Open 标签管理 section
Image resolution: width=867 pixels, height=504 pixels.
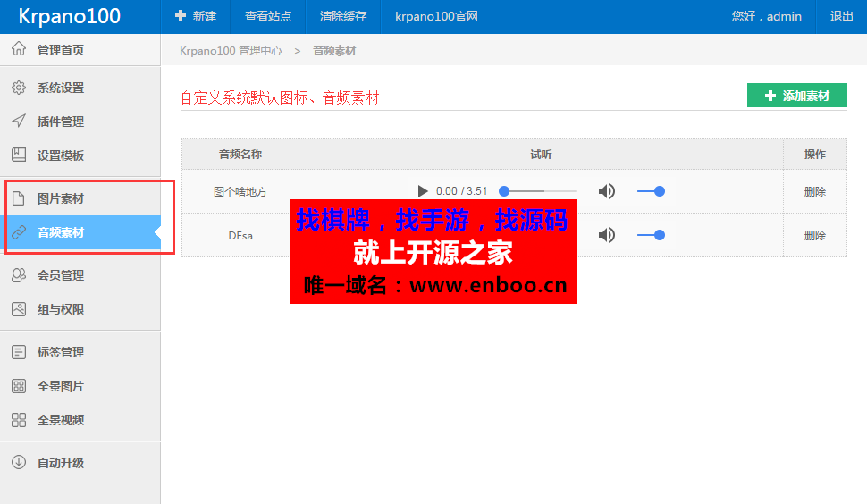tap(80, 352)
